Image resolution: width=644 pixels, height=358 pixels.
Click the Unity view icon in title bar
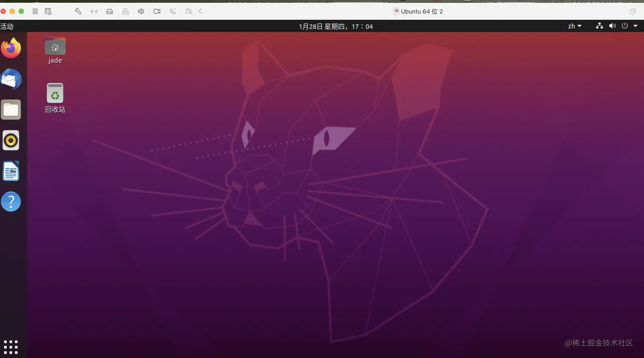pos(632,11)
